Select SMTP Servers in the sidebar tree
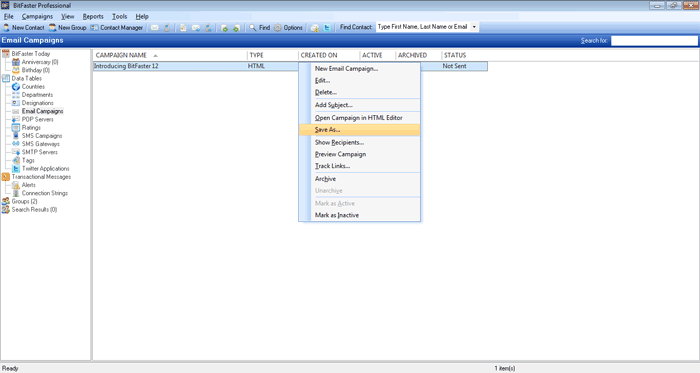Viewport: 700px width, 373px height. click(x=39, y=152)
